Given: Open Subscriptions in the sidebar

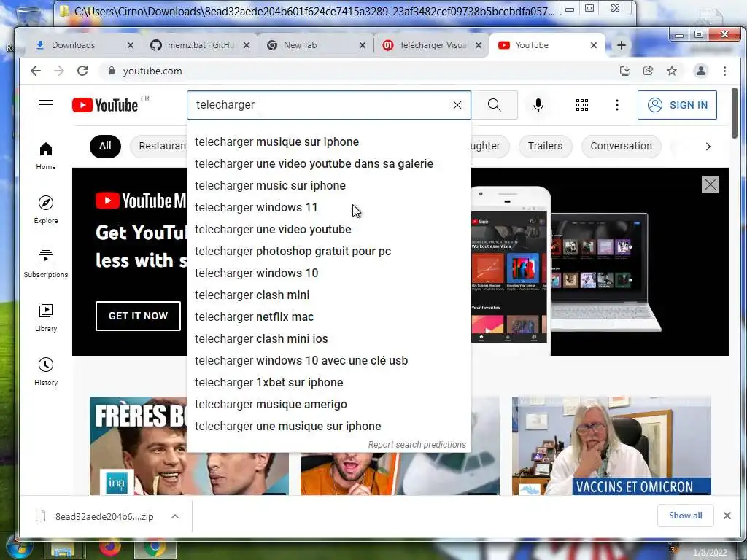Looking at the screenshot, I should tap(46, 263).
